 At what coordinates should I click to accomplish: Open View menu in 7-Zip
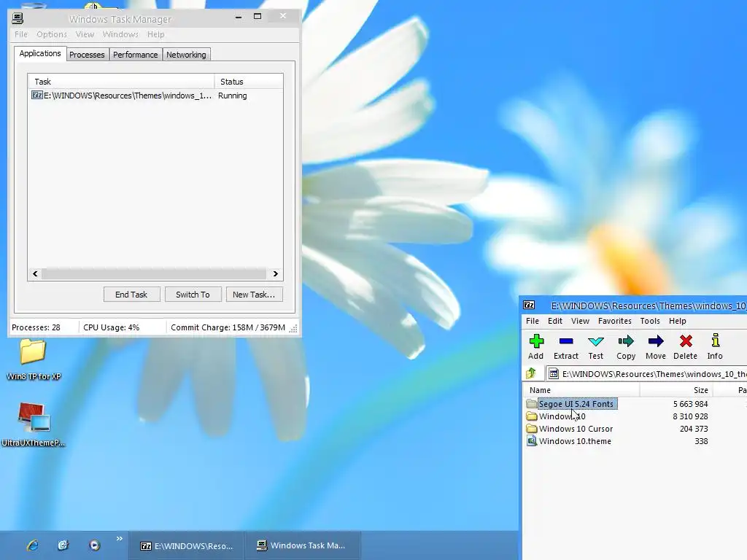(580, 321)
